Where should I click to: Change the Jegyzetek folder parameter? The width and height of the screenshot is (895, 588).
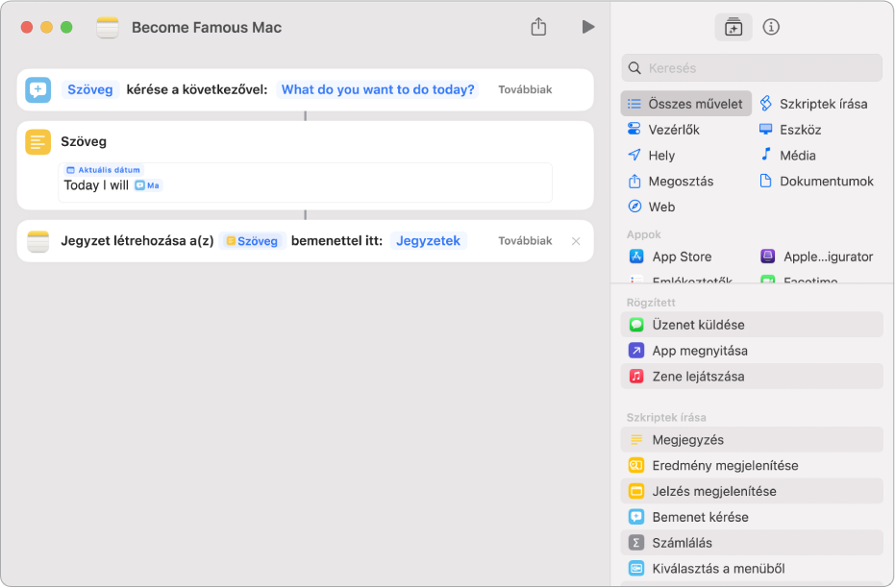429,241
